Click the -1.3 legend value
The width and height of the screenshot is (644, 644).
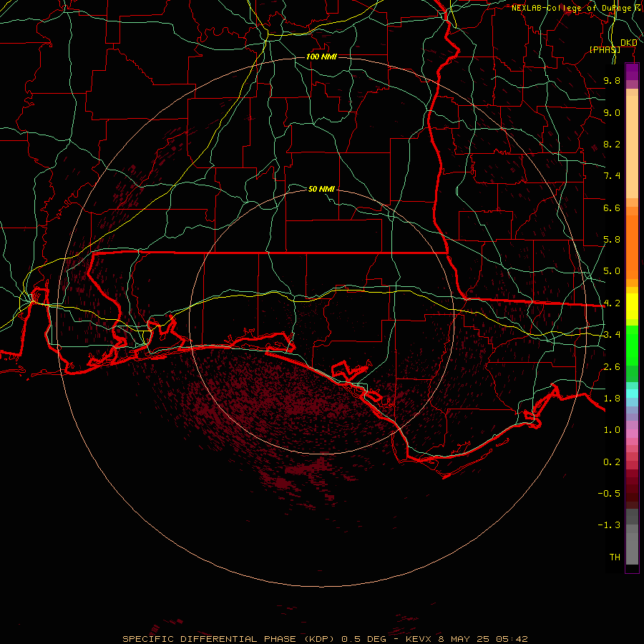609,525
